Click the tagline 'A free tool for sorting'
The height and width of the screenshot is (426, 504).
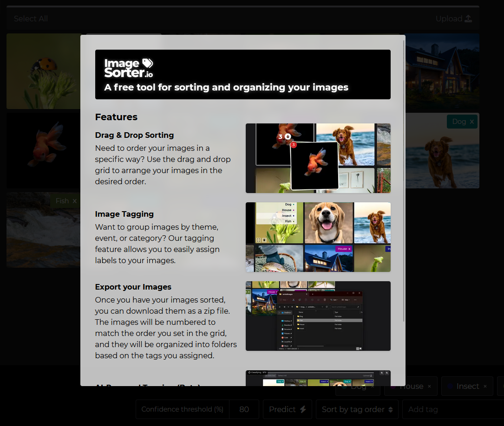tap(226, 87)
